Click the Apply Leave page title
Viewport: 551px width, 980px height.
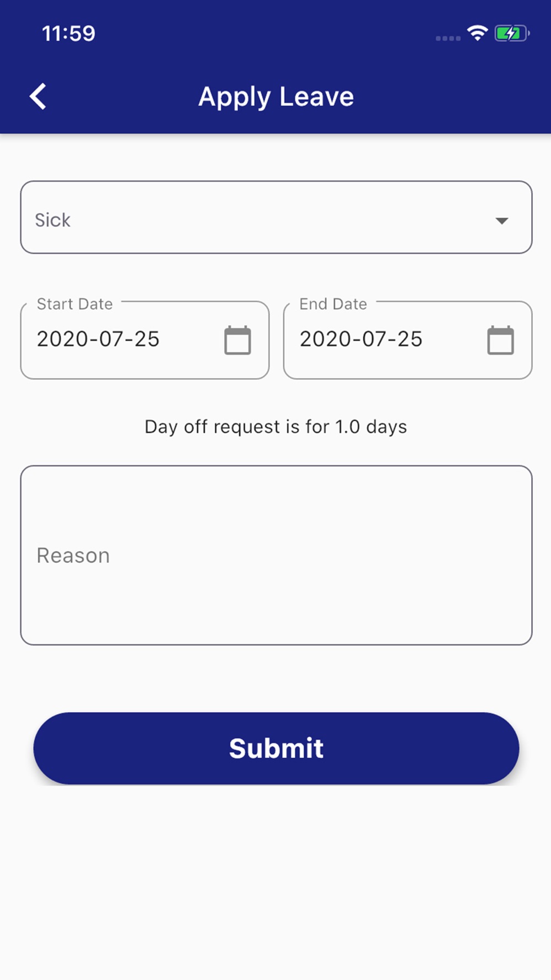pyautogui.click(x=276, y=97)
